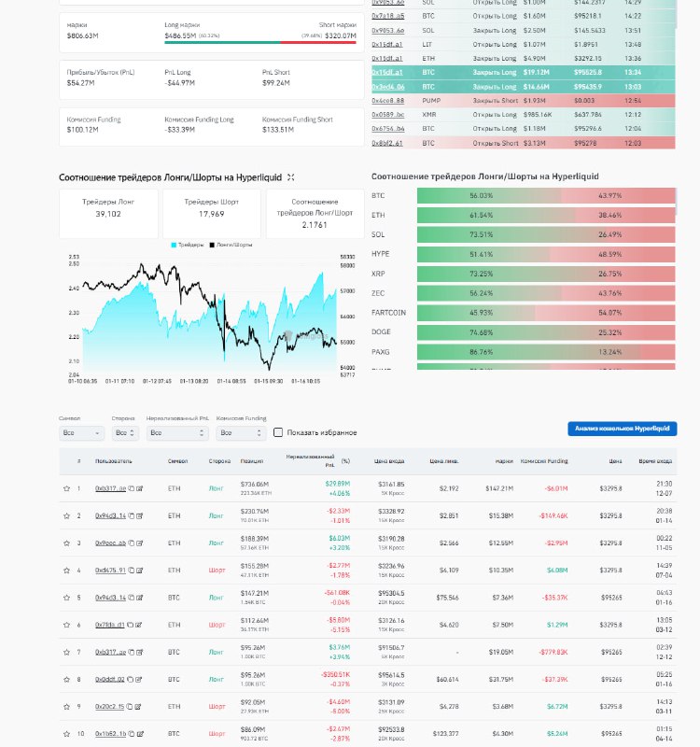Copy address 0x0317..ae in row 1
The width and height of the screenshot is (700, 747).
click(x=131, y=488)
